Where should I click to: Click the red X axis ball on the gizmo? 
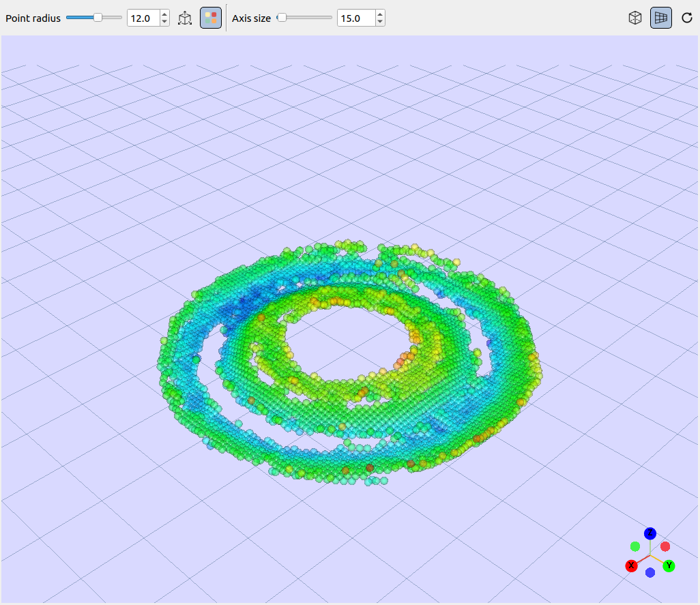pos(631,565)
